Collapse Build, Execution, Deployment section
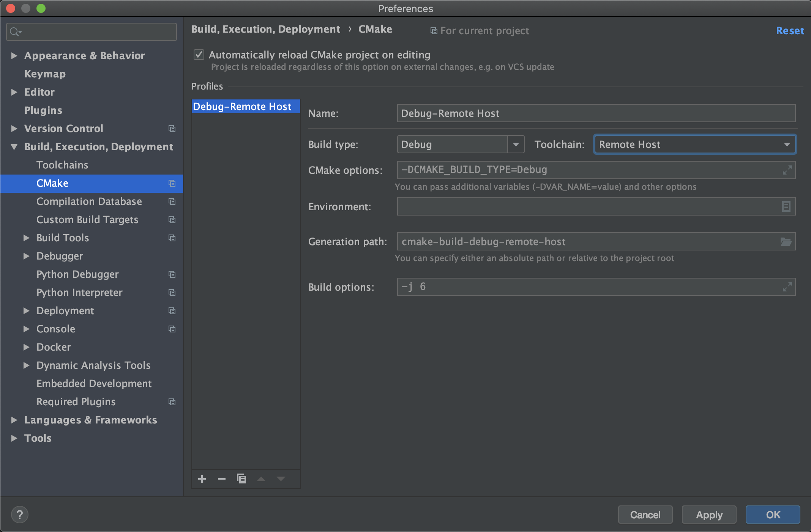The width and height of the screenshot is (811, 532). 14,147
